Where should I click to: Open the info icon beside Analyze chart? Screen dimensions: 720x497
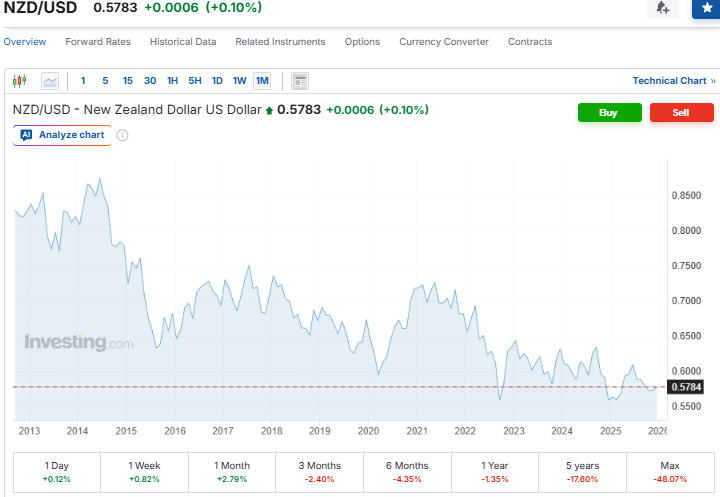[122, 135]
